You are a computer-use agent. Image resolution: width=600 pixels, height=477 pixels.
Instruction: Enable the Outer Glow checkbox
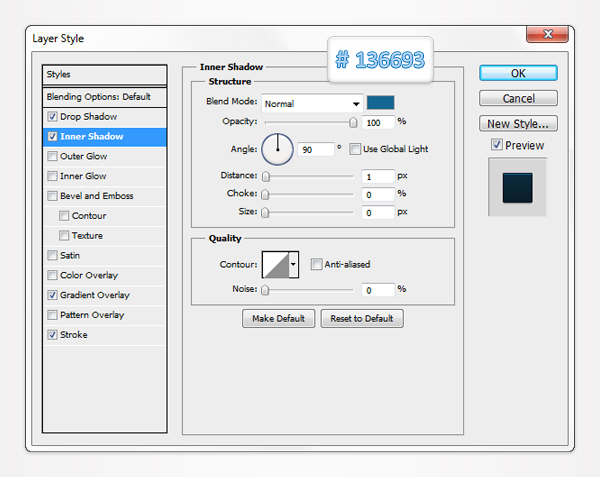pos(52,156)
